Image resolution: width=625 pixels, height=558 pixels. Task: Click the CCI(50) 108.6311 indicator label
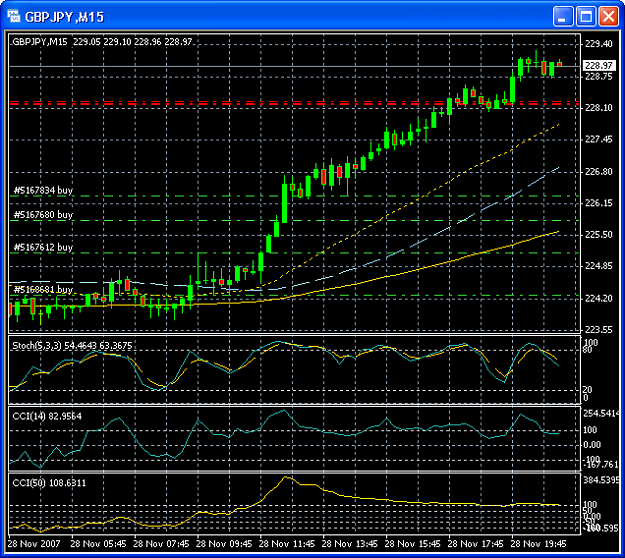click(x=49, y=483)
